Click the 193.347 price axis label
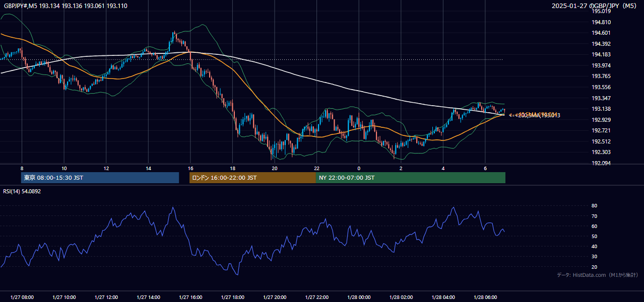The image size is (644, 302). tap(600, 98)
